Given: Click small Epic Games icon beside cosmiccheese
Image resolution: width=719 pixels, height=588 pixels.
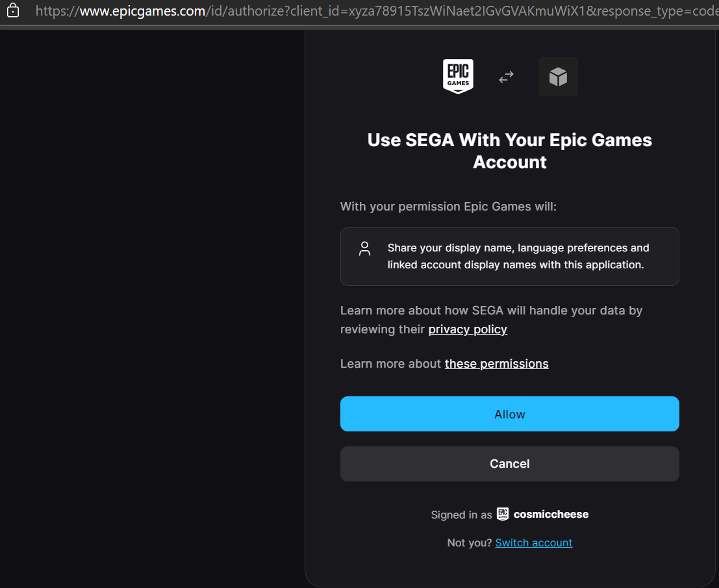Looking at the screenshot, I should tap(503, 514).
